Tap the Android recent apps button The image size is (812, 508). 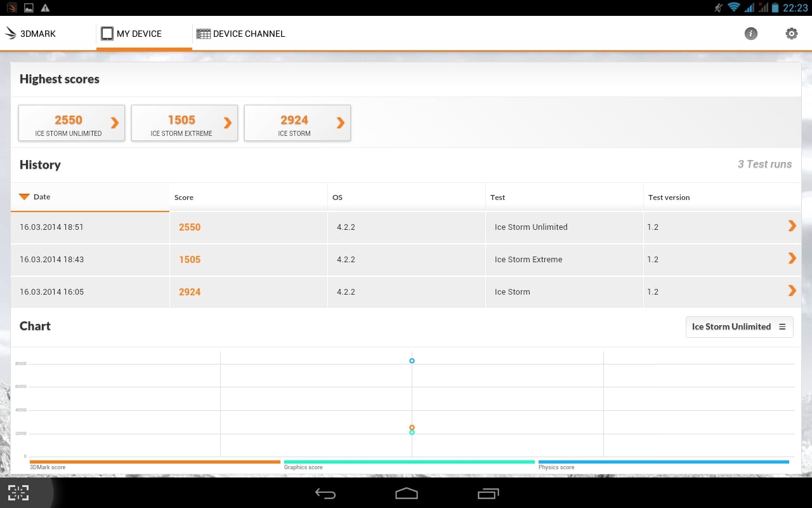pyautogui.click(x=488, y=493)
